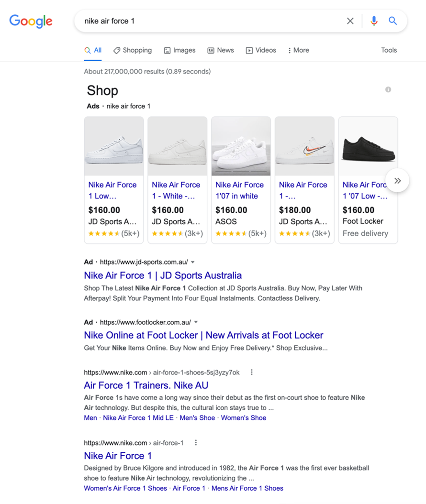Screen dimensions: 426x504
Task: Open Air Force 1 Trainers. Nike AU link
Action: point(146,385)
